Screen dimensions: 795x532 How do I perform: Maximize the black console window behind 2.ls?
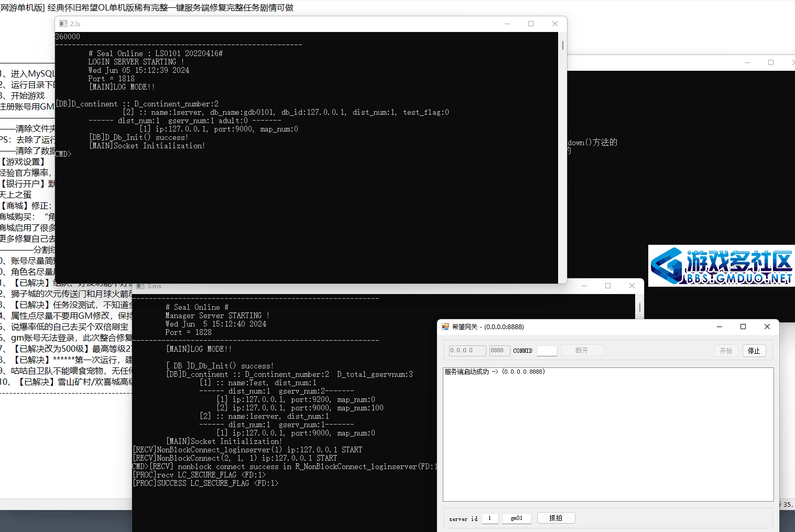(x=771, y=62)
